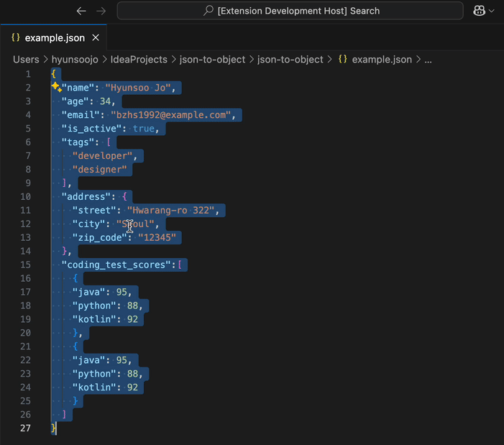504x445 pixels.
Task: Open first json-to-object breadcrumb segment
Action: pyautogui.click(x=212, y=60)
